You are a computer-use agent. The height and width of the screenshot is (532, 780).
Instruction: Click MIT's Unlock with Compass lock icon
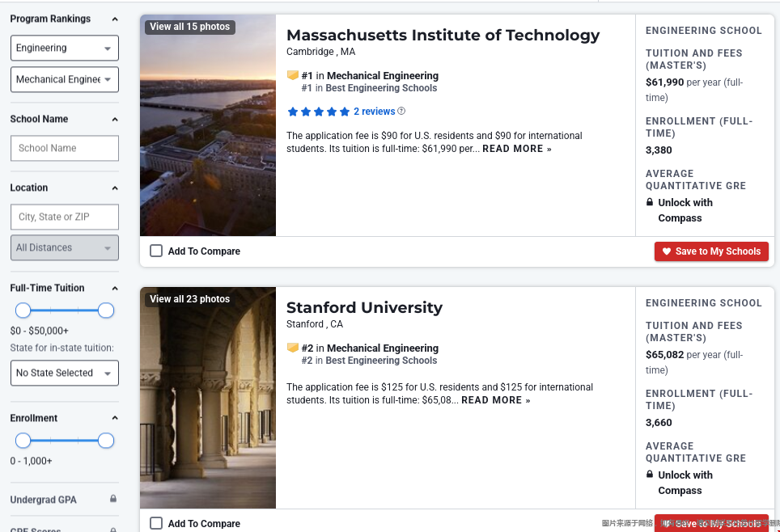click(x=650, y=202)
